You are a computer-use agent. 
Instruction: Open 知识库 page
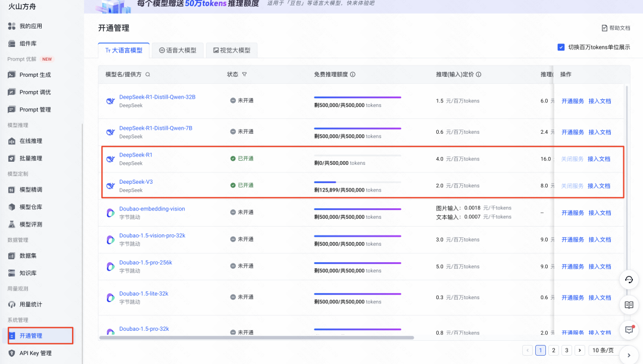pos(22,273)
